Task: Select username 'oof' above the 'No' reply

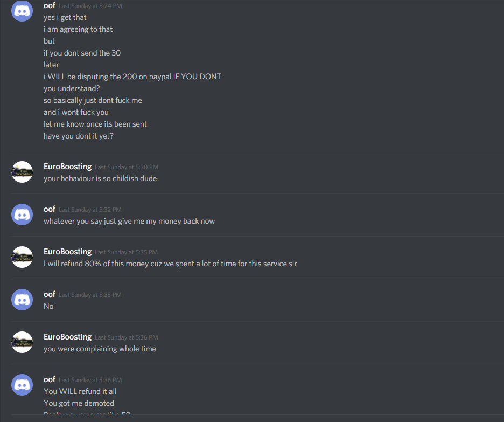Action: tap(50, 294)
